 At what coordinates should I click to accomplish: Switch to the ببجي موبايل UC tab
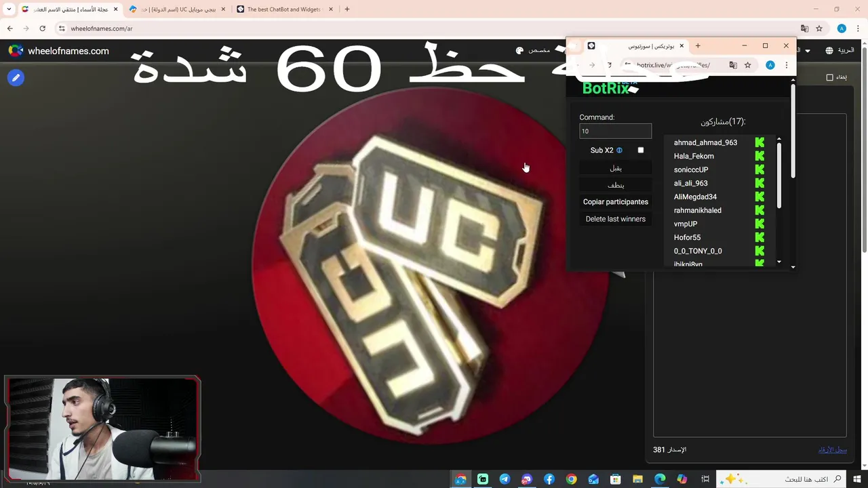[178, 9]
